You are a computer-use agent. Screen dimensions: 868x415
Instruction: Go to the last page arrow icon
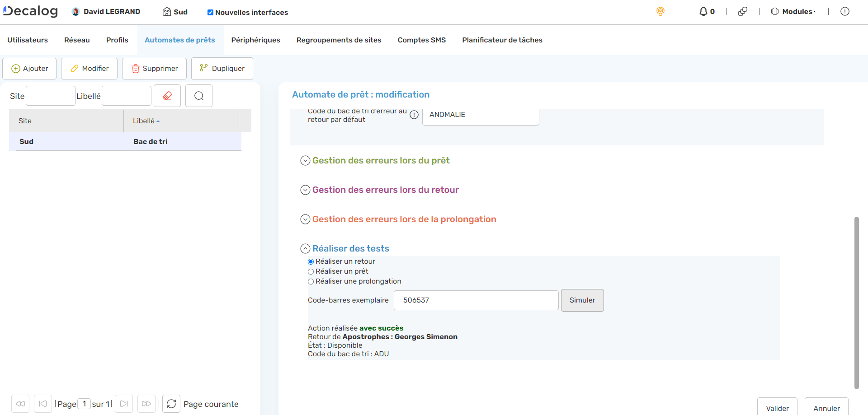click(x=146, y=404)
